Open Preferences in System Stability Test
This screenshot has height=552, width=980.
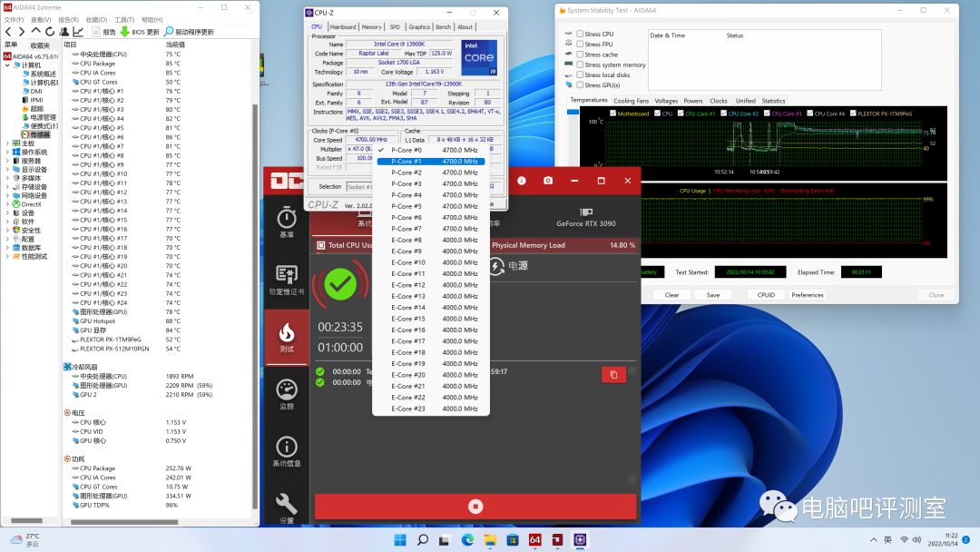(x=808, y=295)
